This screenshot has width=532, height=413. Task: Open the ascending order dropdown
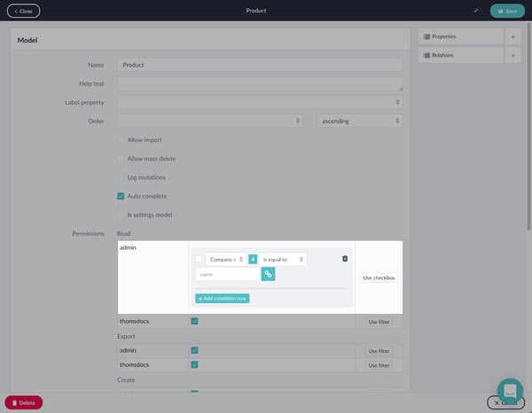(359, 121)
